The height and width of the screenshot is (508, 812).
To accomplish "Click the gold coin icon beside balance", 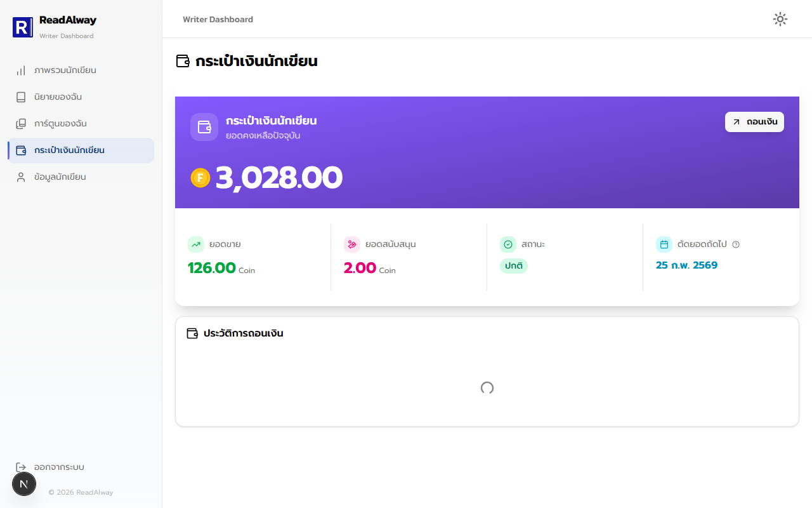I will (x=200, y=178).
